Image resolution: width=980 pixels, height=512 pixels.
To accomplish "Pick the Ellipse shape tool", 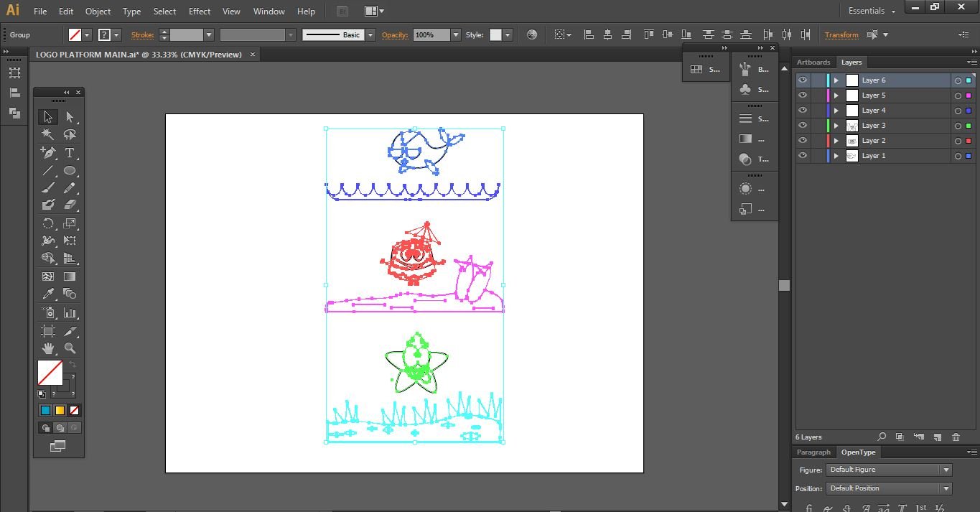I will click(x=70, y=170).
